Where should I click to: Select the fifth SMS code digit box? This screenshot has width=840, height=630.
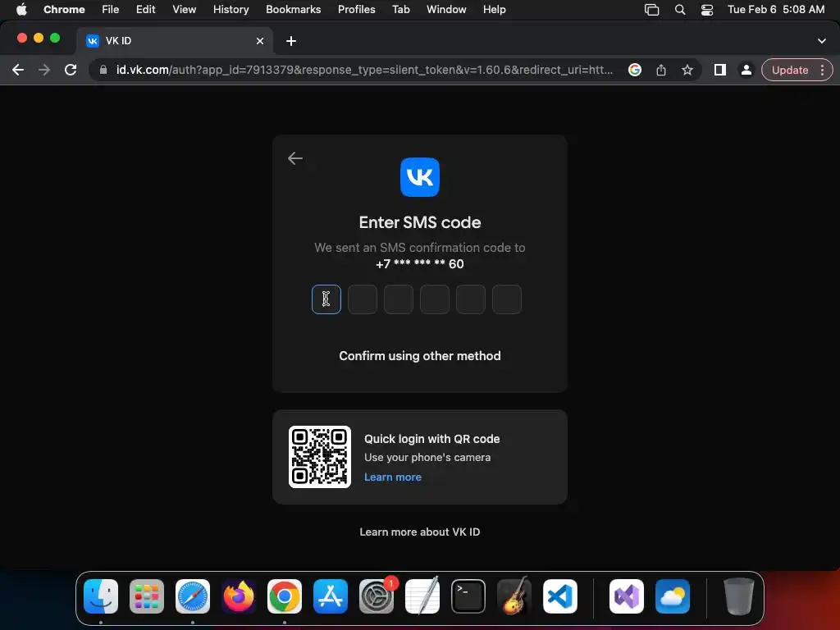tap(471, 299)
